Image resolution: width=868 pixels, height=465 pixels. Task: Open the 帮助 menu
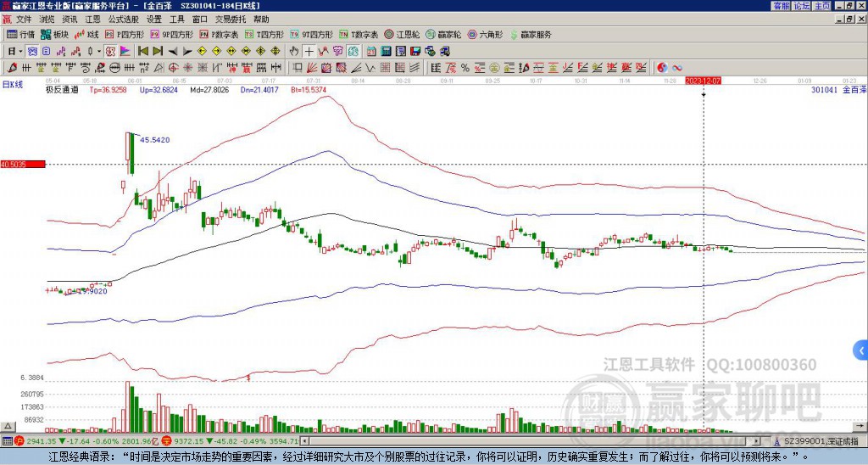261,20
